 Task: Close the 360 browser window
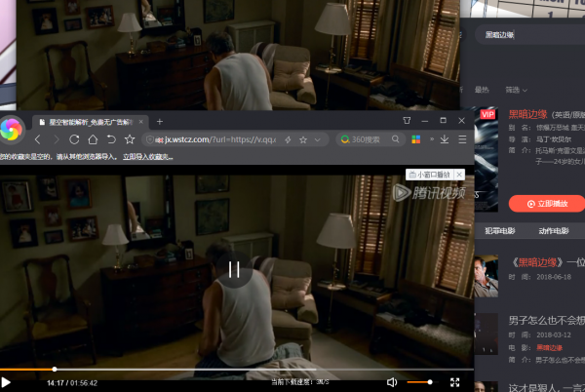pos(461,121)
